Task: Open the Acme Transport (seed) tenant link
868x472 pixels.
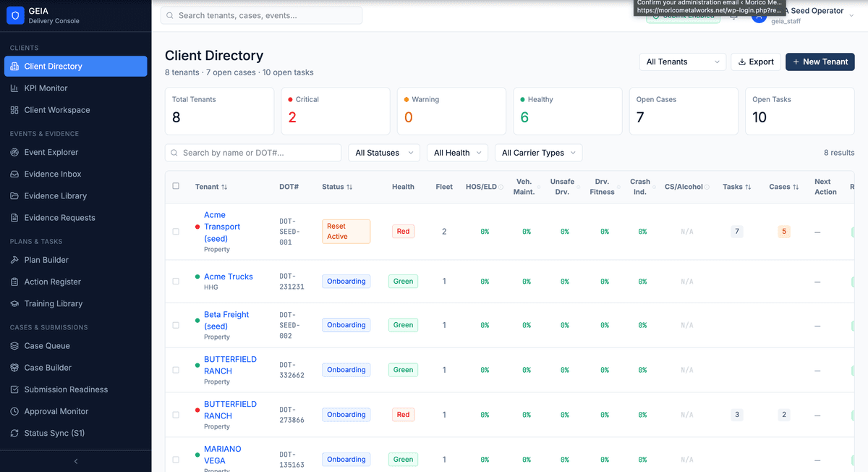Action: [x=222, y=227]
